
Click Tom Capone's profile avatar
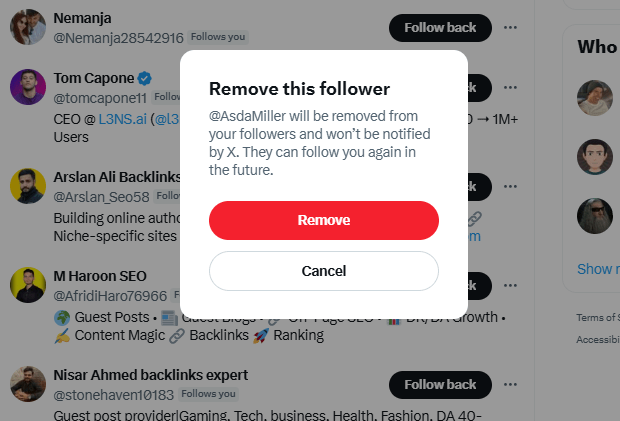pyautogui.click(x=27, y=87)
